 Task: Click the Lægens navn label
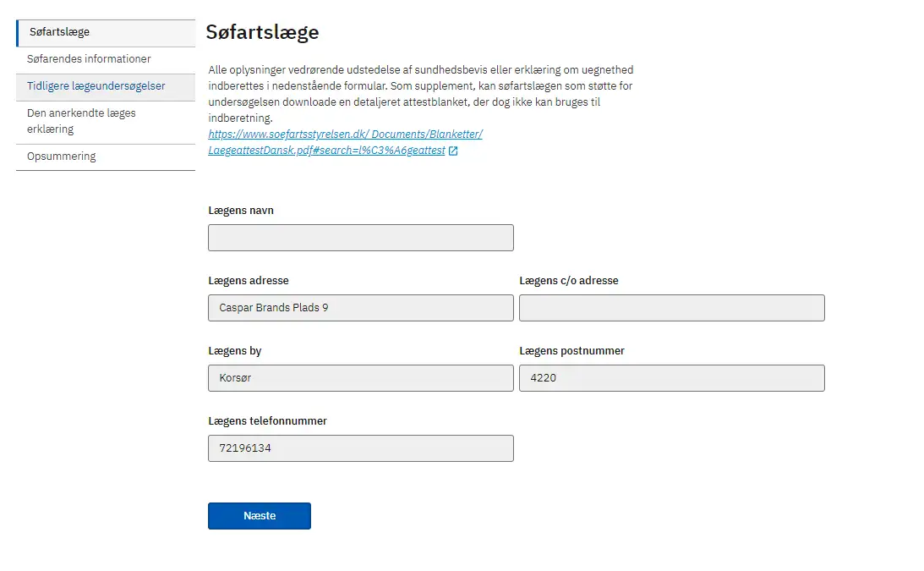pos(241,211)
